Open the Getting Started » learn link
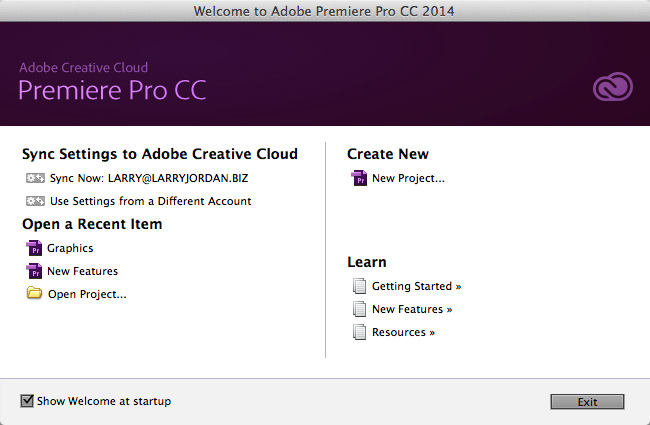This screenshot has height=425, width=650. [417, 286]
